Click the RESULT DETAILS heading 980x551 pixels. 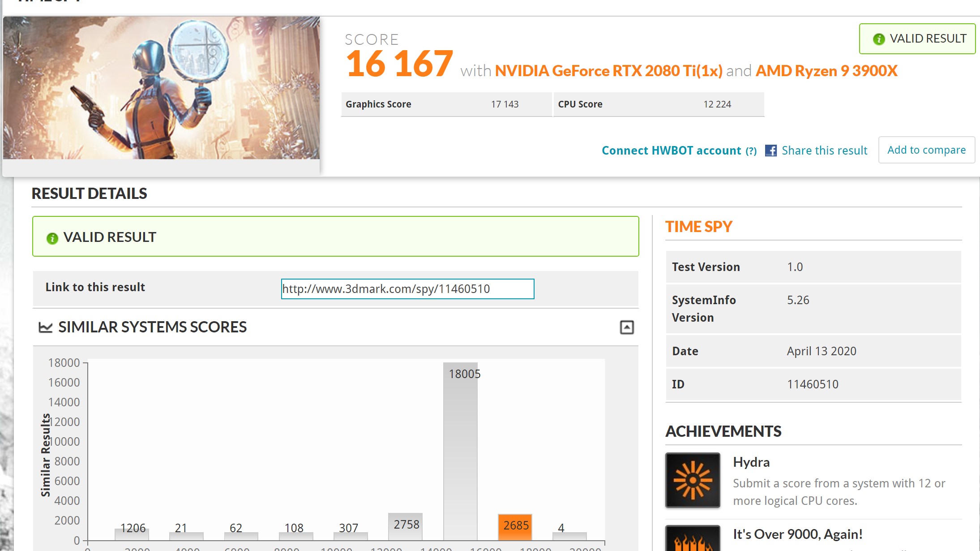(x=89, y=194)
